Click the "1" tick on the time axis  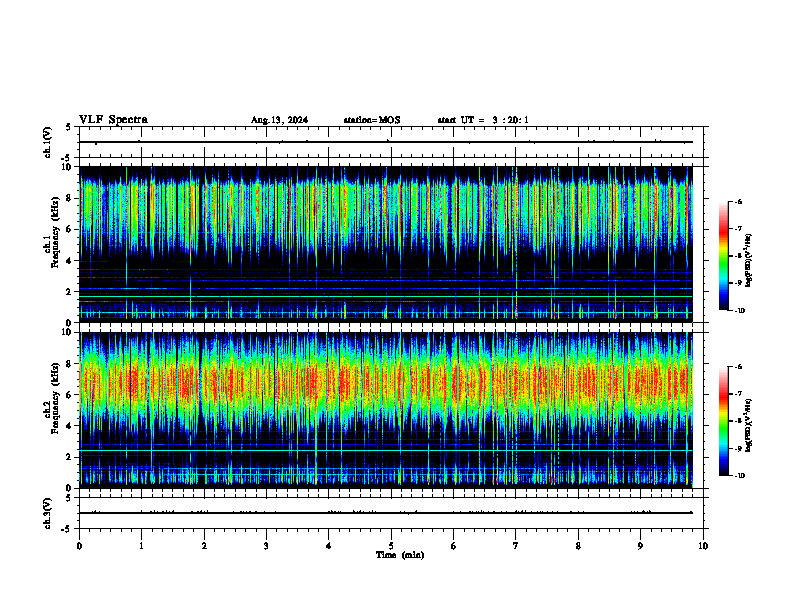coord(141,546)
